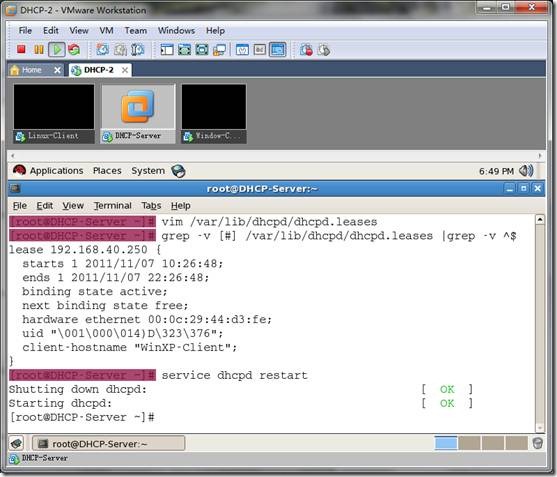Click terminal scrollbar down arrow

click(540, 427)
